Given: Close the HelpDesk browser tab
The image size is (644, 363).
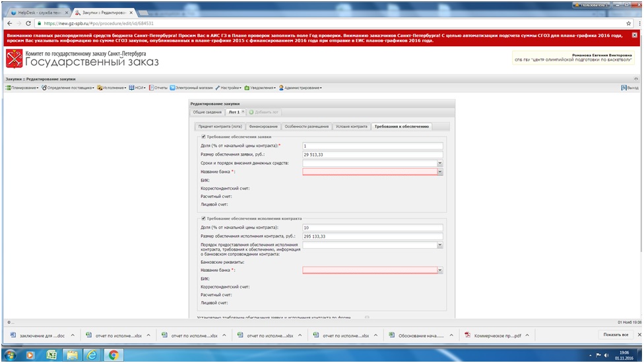Looking at the screenshot, I should coord(67,13).
